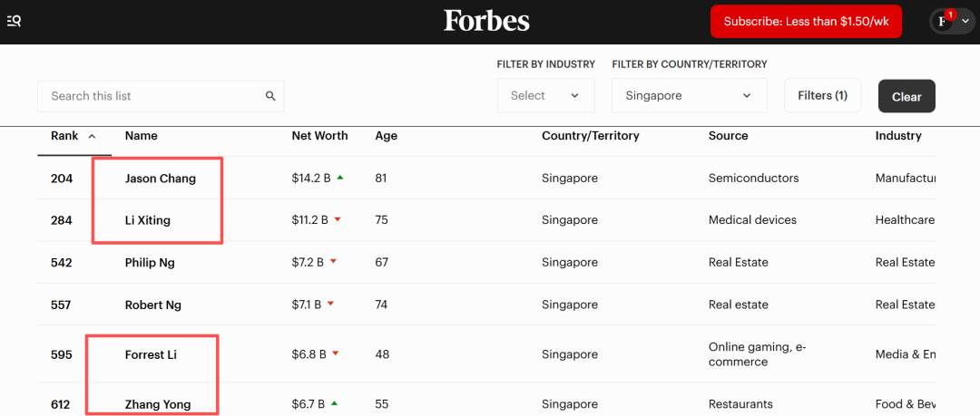Sort by the Age column header
Image resolution: width=980 pixels, height=416 pixels.
pyautogui.click(x=386, y=136)
